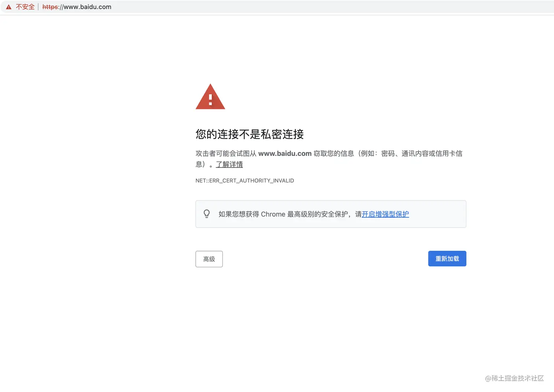Click the bold www.baidu.com in warning text
The height and width of the screenshot is (392, 554).
pos(285,153)
